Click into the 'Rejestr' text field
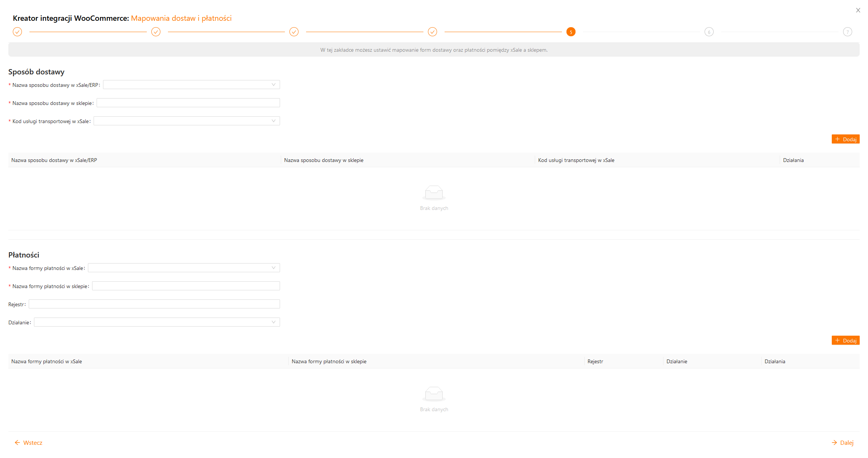 [x=154, y=304]
